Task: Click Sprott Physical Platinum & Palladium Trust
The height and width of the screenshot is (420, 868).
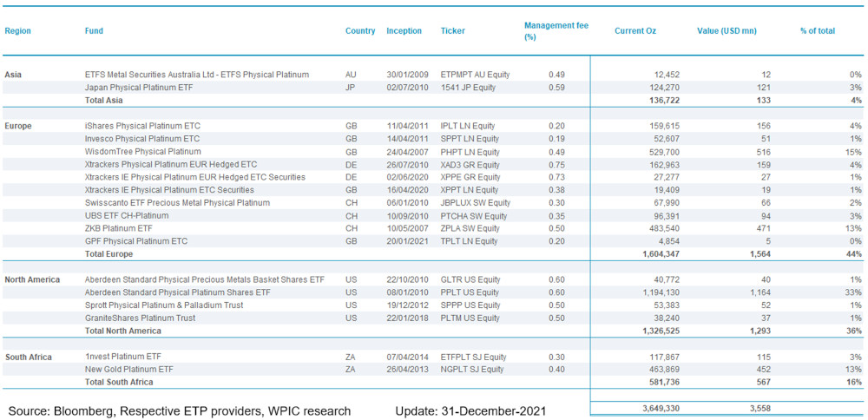Action: pos(163,305)
